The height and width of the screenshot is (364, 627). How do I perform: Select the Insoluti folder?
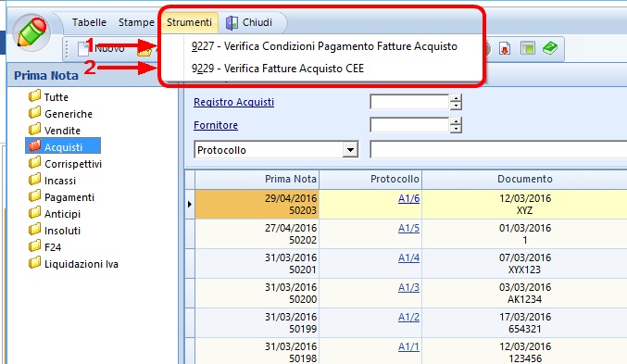pos(55,231)
